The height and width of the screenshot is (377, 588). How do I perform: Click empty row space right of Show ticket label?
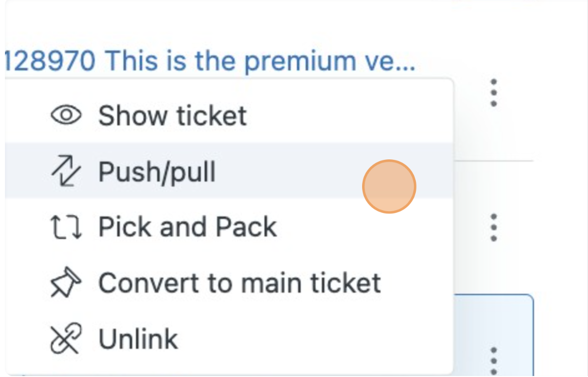coord(349,115)
